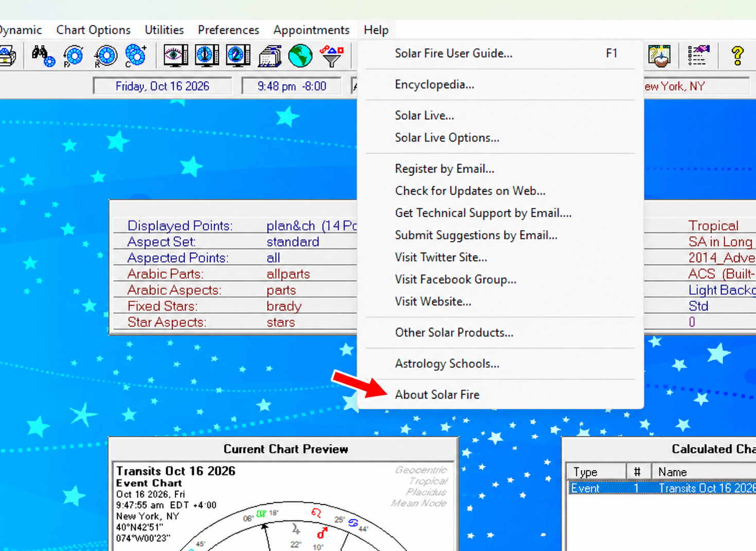756x551 pixels.
Task: Click the calendar with birthday cake icon
Action: [659, 56]
